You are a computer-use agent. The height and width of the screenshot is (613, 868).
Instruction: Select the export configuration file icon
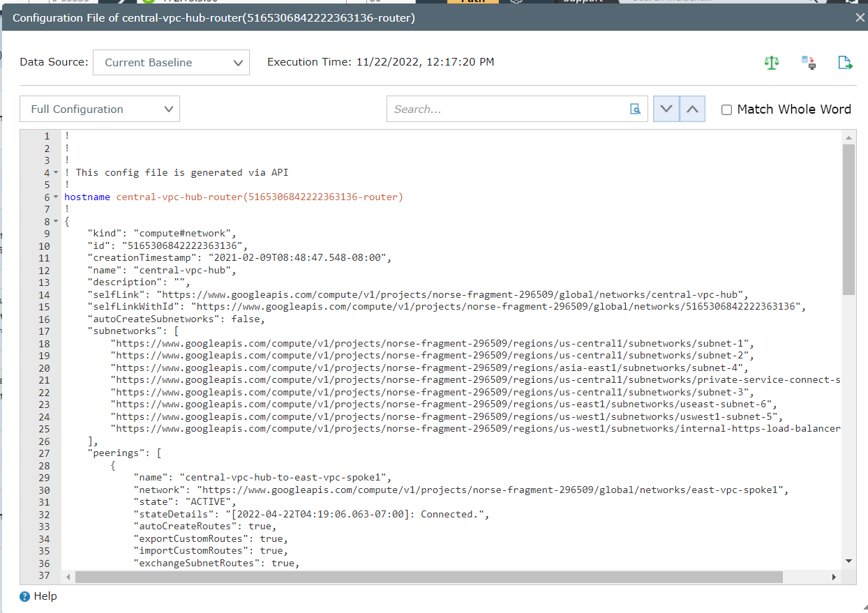click(x=845, y=62)
